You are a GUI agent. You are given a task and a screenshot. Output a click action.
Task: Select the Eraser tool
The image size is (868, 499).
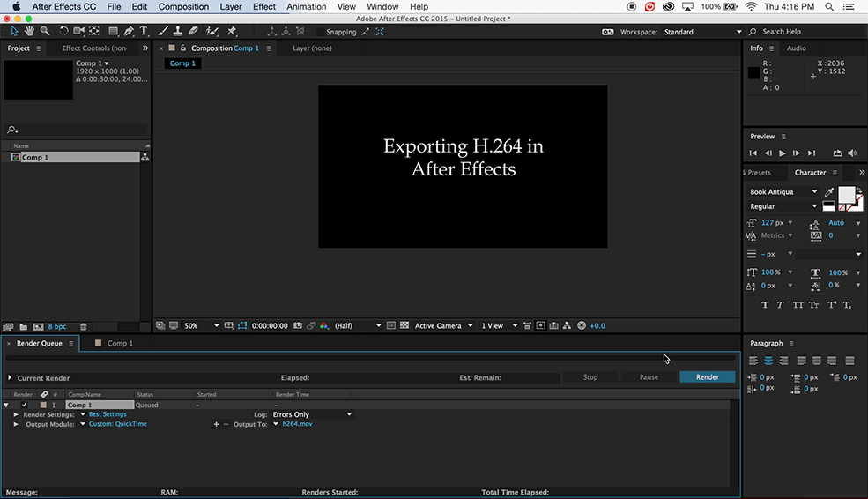193,32
